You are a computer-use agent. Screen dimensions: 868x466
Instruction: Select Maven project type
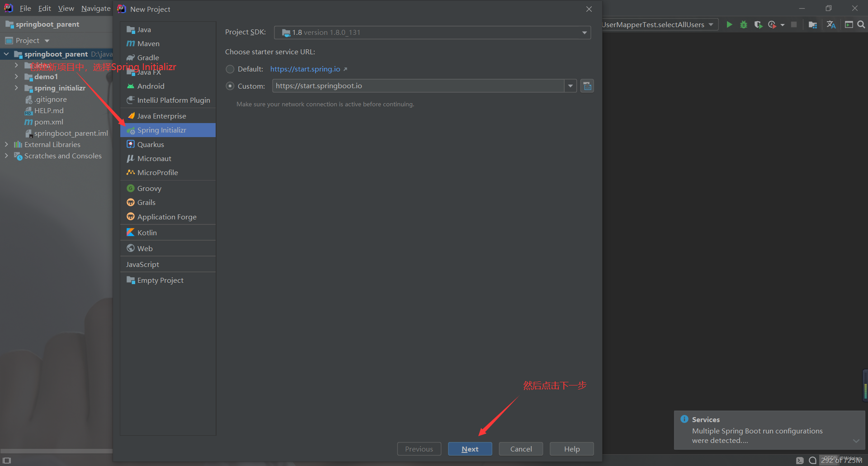(x=168, y=43)
